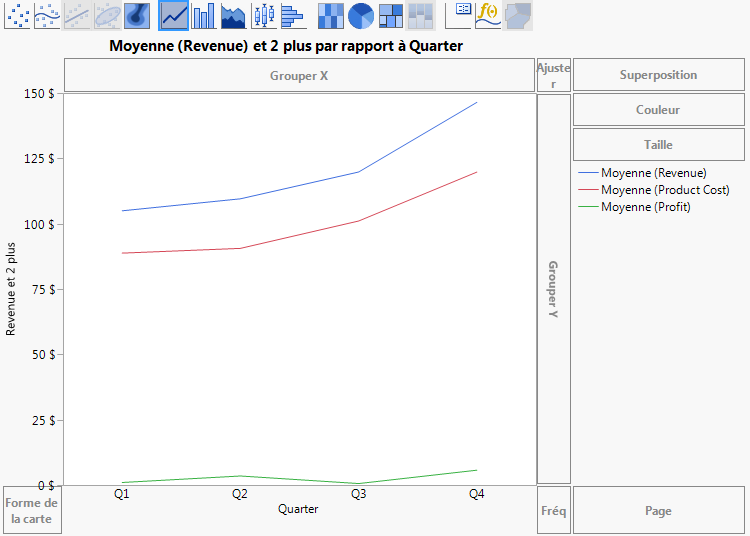The width and height of the screenshot is (750, 536).
Task: Click the 100 $ axis tick label
Action: (x=39, y=224)
